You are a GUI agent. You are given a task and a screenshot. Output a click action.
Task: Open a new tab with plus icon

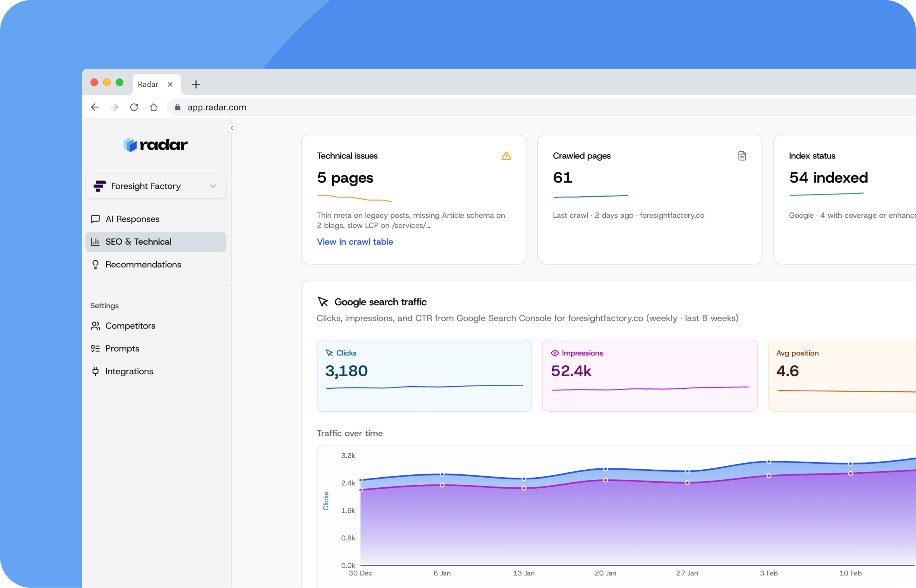196,84
